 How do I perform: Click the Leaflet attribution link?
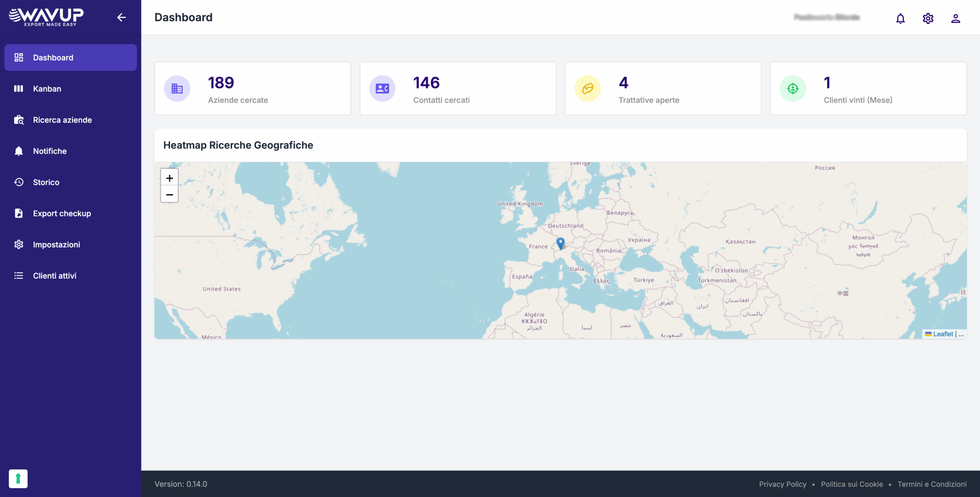pyautogui.click(x=943, y=334)
